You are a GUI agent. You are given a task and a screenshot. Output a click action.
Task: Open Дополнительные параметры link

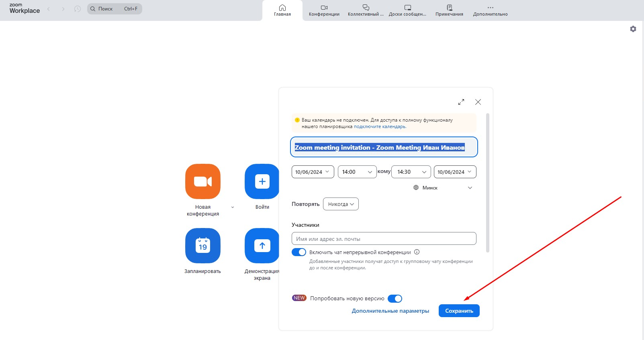tap(390, 311)
